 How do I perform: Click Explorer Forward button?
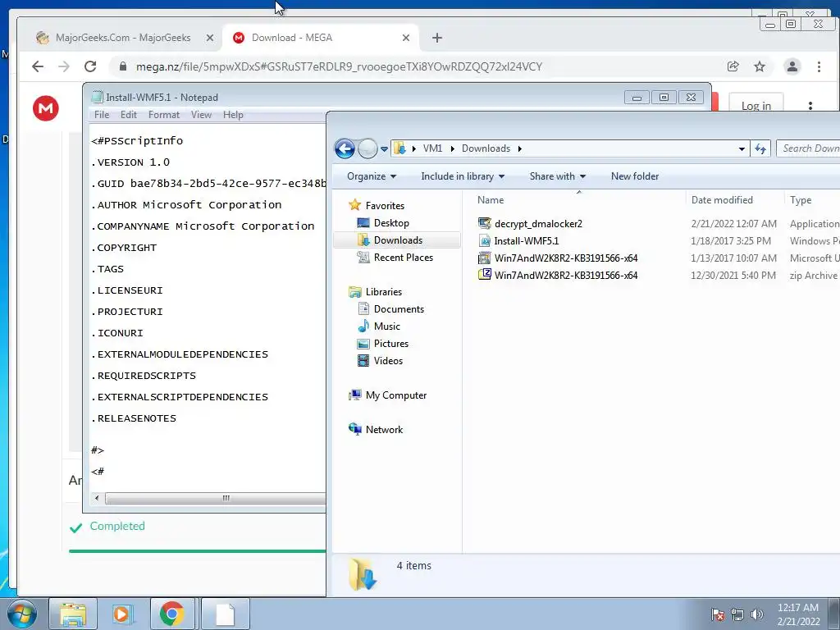367,148
